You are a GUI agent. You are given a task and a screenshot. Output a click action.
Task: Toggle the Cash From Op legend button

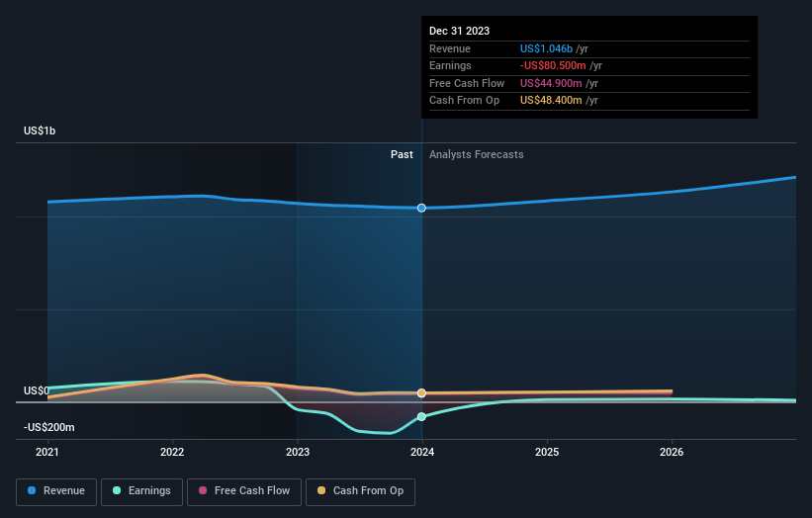(360, 491)
